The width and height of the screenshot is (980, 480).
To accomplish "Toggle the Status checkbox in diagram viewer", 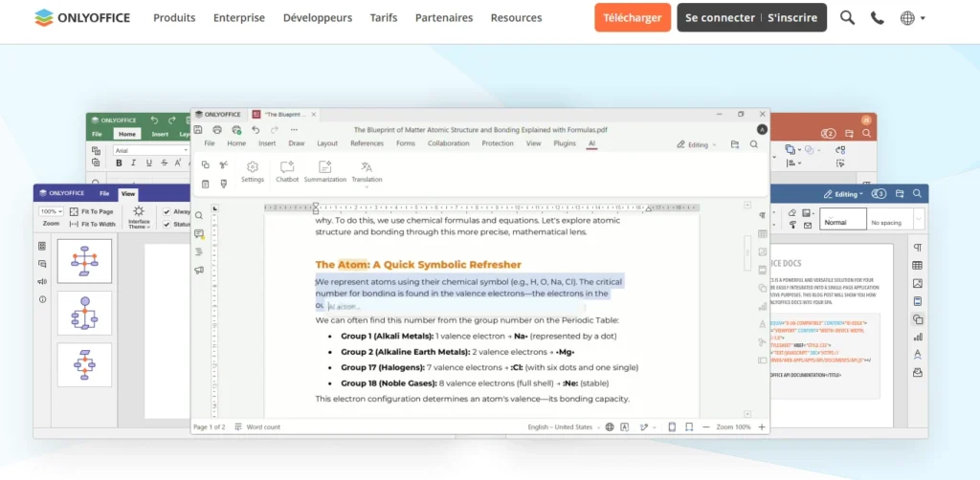I will pyautogui.click(x=167, y=224).
